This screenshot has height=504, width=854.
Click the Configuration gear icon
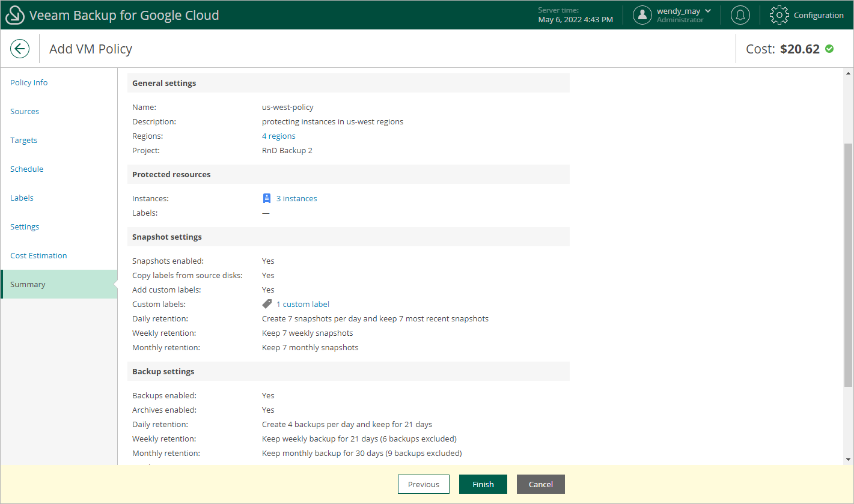(779, 15)
